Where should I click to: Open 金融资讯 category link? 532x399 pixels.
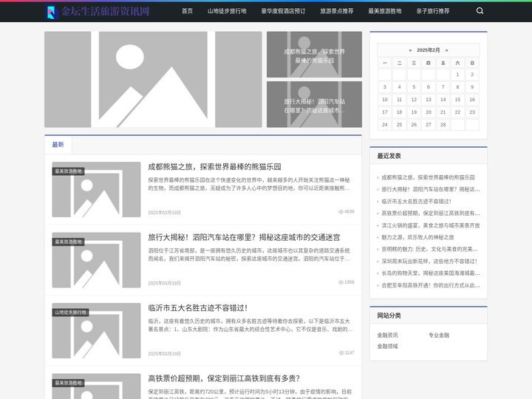point(387,335)
